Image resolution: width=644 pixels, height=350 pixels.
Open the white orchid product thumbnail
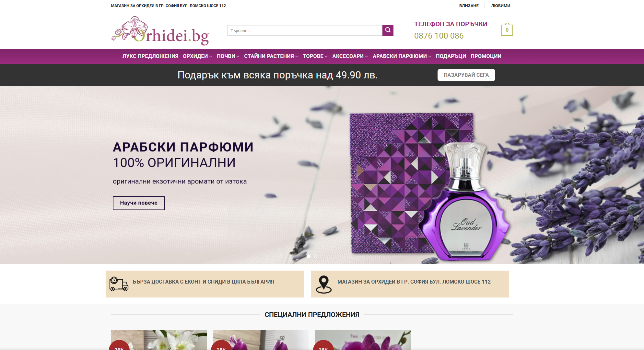point(159,340)
